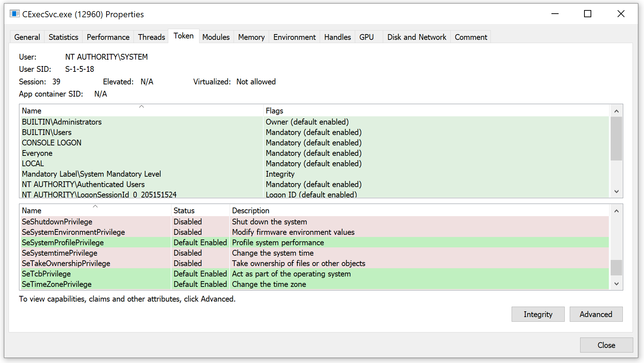Switch to the Threads tab

tap(151, 37)
